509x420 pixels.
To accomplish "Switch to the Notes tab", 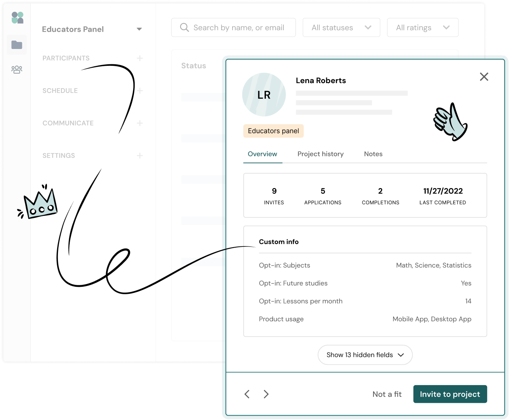I will 373,154.
